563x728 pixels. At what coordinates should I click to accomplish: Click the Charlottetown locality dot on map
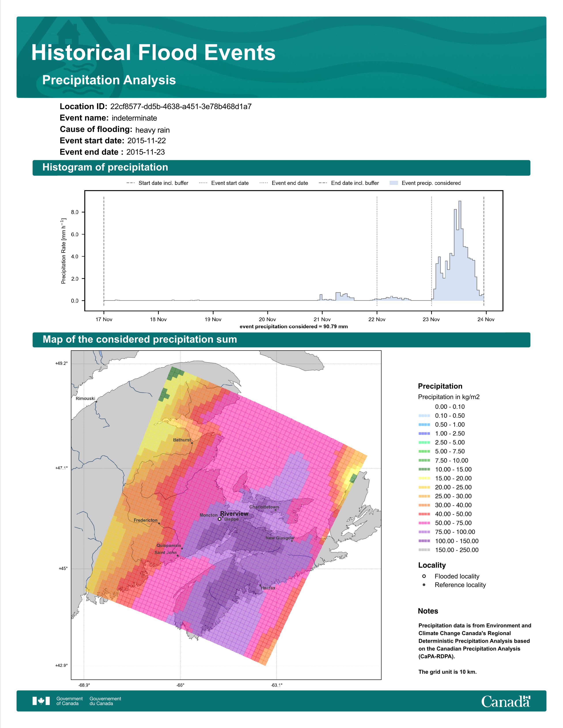coord(276,510)
